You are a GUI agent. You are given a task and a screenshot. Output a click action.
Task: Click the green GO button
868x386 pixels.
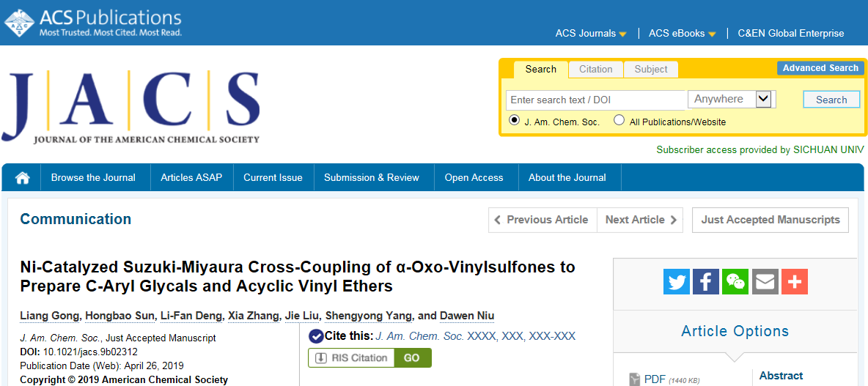(412, 357)
